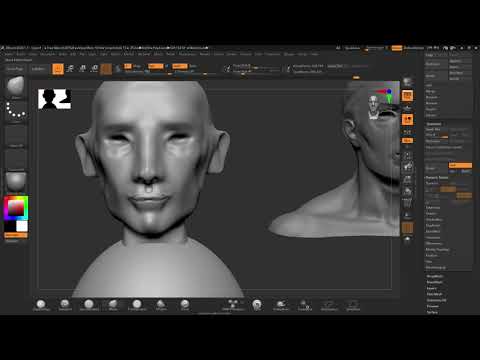Select the black secondary color swatch
Image resolution: width=480 pixels, height=360 pixels.
(10, 226)
